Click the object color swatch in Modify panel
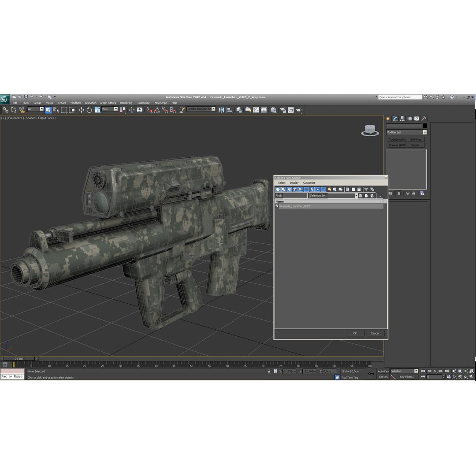 pyautogui.click(x=425, y=126)
